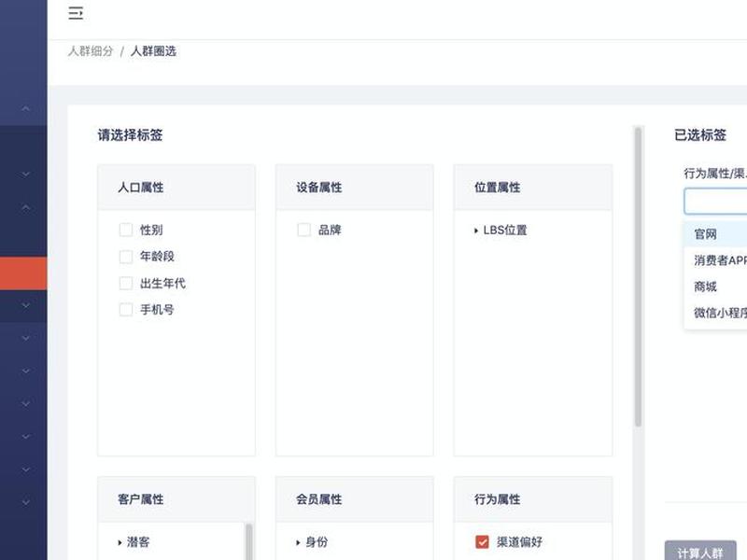Screen dimensions: 747x560
Task: Tick the 手机号 checkbox
Action: coord(126,310)
